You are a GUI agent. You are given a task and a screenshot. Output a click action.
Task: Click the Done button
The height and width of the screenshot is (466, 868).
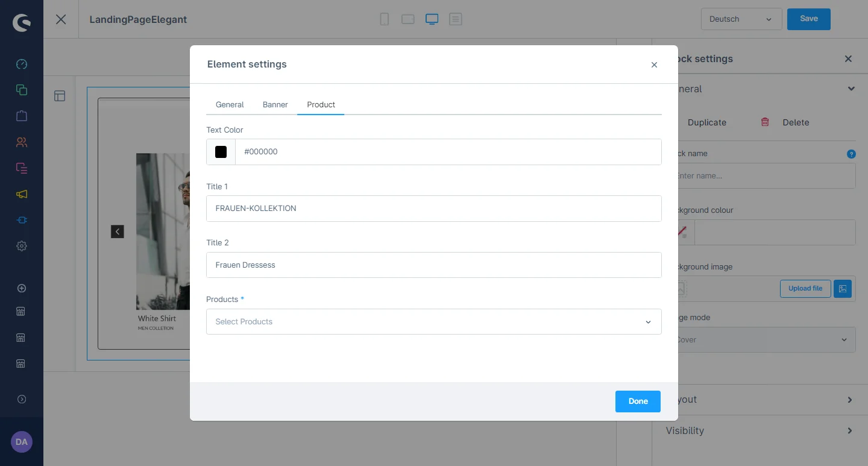pos(638,401)
